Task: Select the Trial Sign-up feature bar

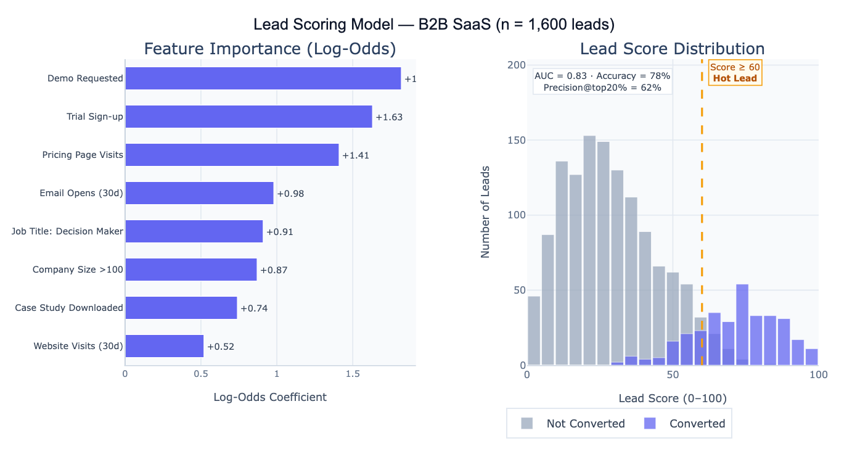Action: coord(248,117)
